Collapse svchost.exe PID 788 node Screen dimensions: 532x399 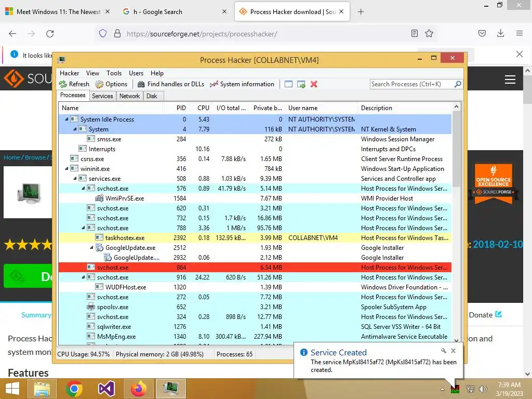(84, 228)
